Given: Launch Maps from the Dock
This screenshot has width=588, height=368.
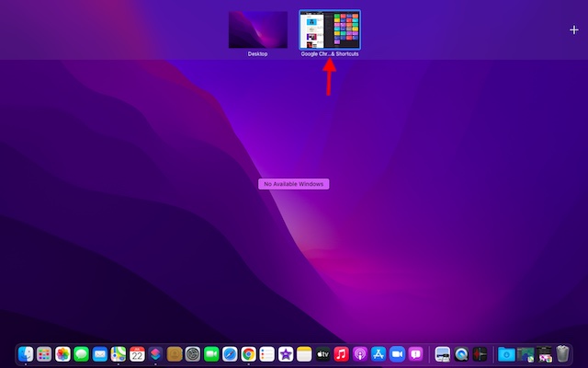Looking at the screenshot, I should coord(119,353).
